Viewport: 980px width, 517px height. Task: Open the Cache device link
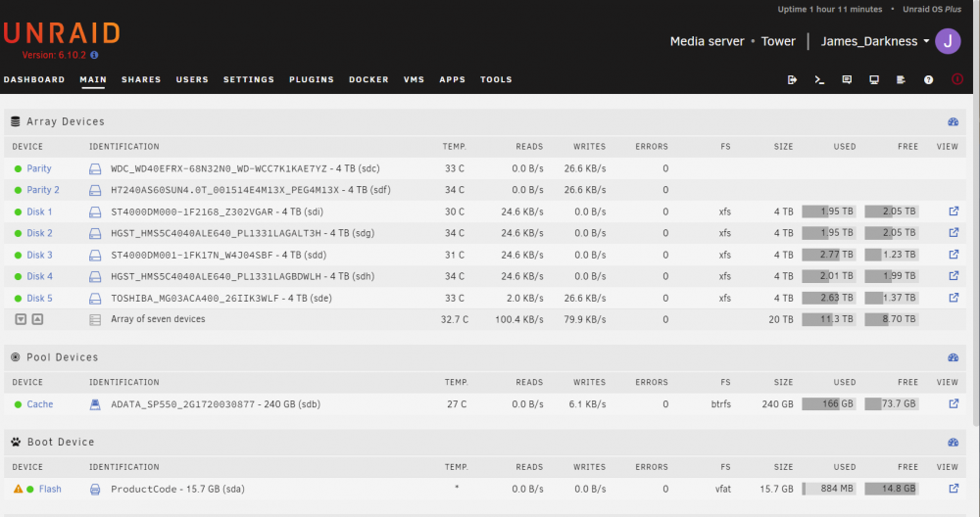40,404
